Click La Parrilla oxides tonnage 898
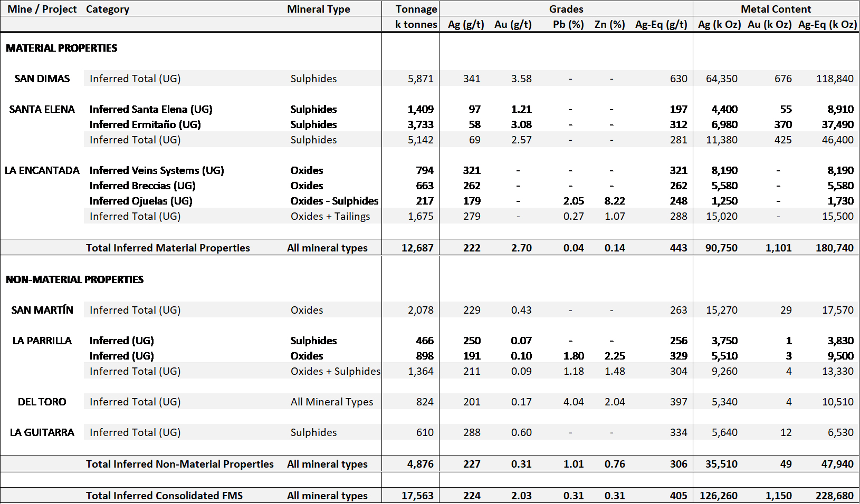 tap(425, 356)
